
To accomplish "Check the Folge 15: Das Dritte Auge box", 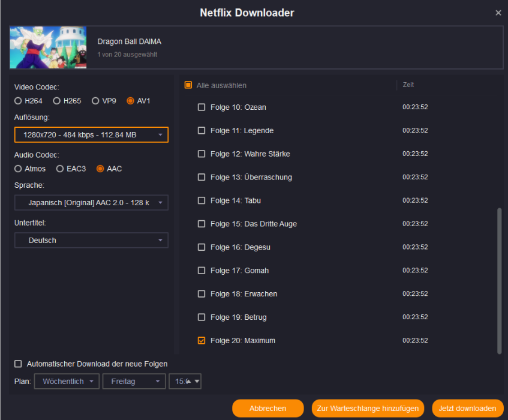I will [x=202, y=224].
